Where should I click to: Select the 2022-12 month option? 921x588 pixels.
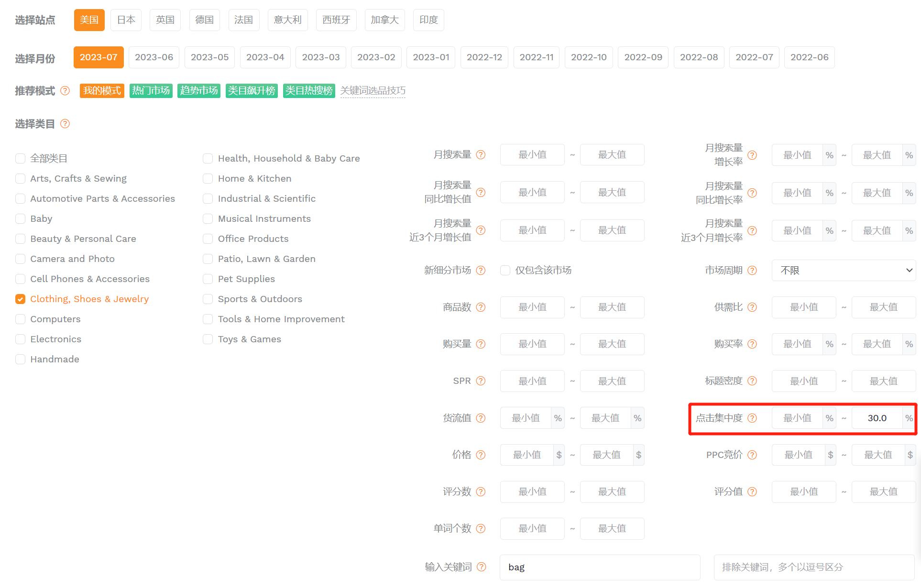click(484, 57)
